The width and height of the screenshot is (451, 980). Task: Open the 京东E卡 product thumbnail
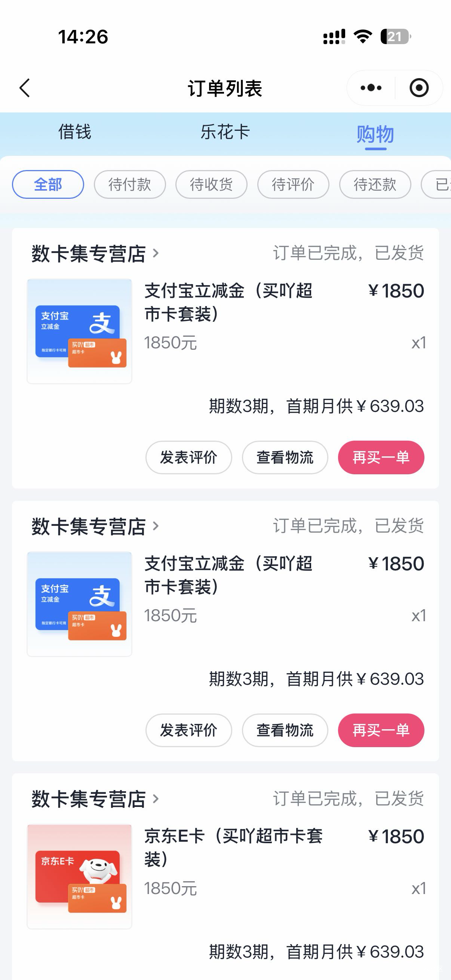80,876
